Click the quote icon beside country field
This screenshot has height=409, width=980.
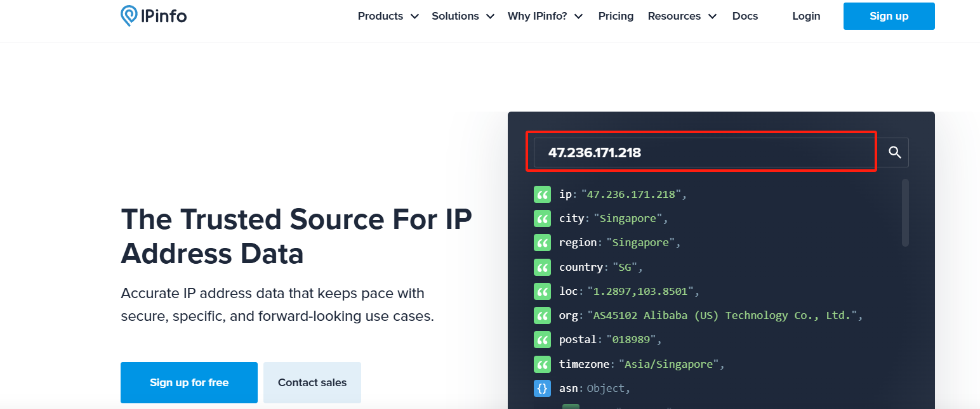point(542,267)
